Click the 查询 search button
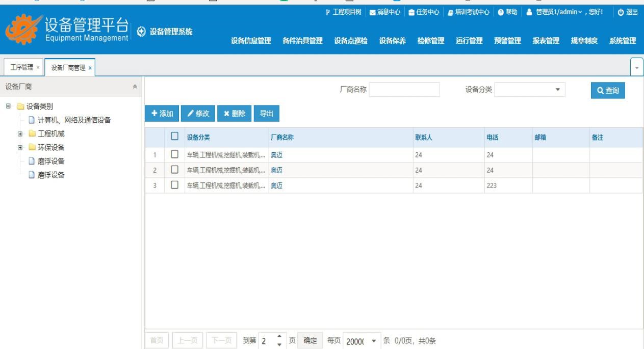Screen dimensions: 644x349 click(x=608, y=90)
